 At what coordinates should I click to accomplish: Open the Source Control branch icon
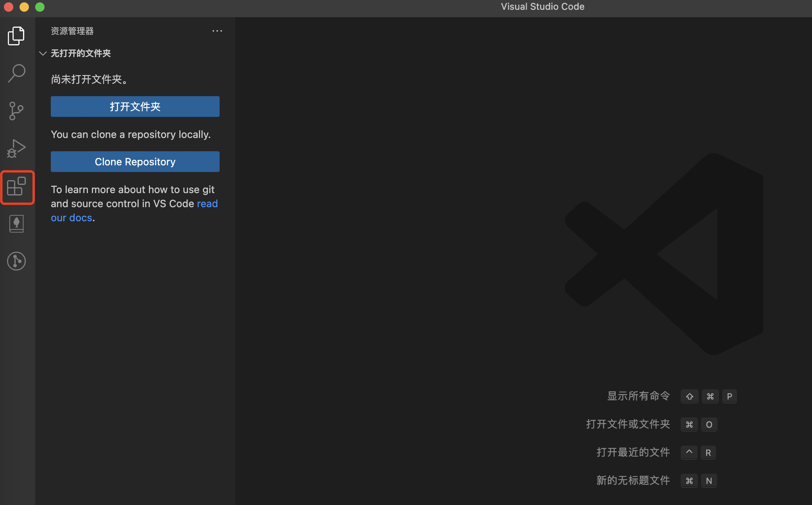tap(16, 111)
